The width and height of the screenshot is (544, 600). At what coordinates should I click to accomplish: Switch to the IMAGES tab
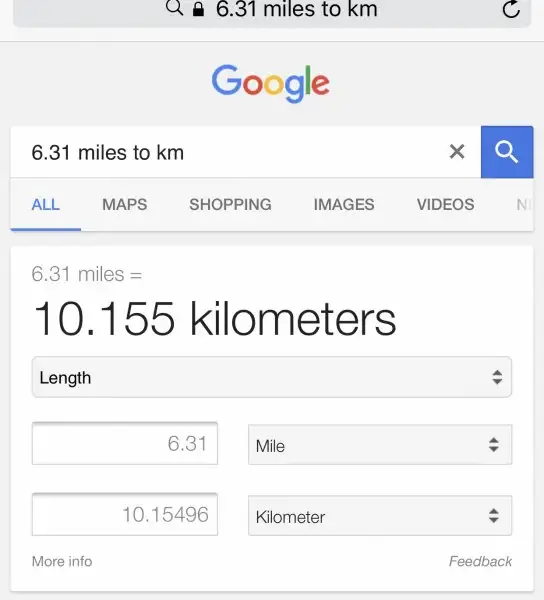tap(344, 204)
